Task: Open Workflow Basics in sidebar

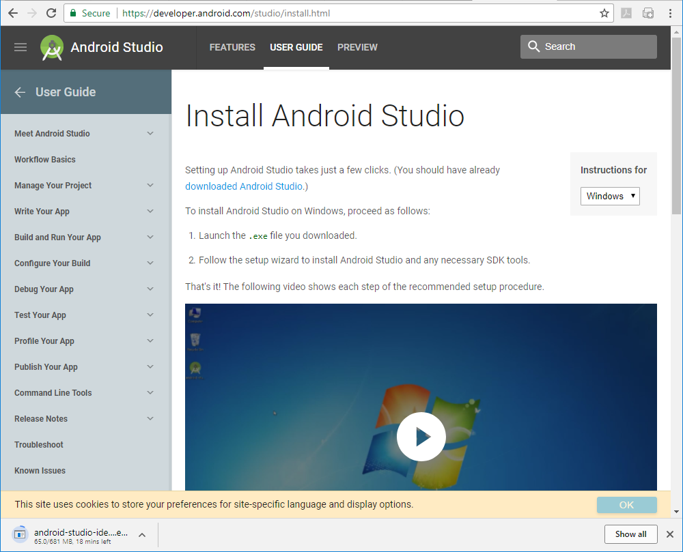Action: 45,159
